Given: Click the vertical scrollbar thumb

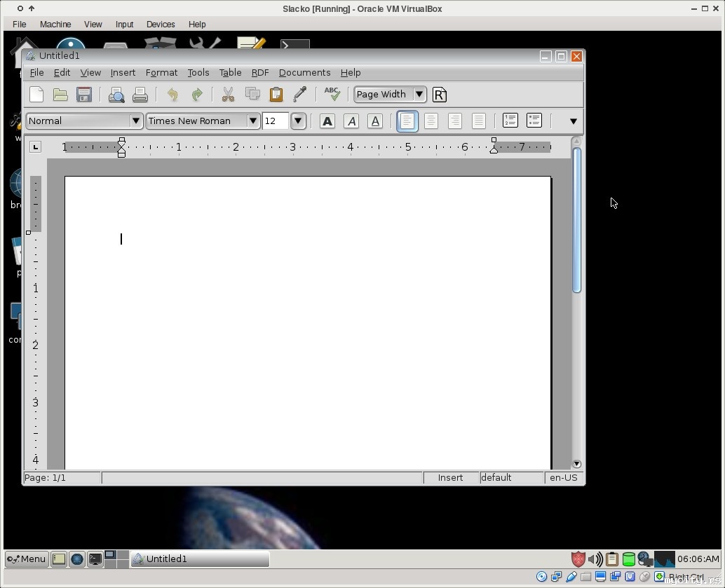Looking at the screenshot, I should coord(576,220).
